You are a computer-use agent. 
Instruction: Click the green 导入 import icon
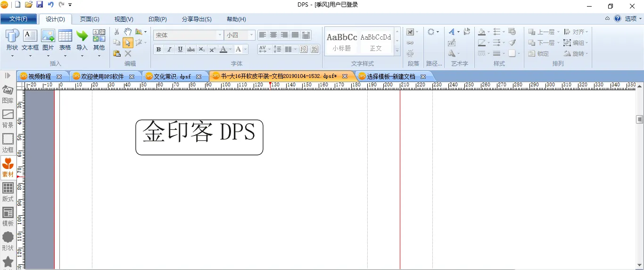[82, 40]
